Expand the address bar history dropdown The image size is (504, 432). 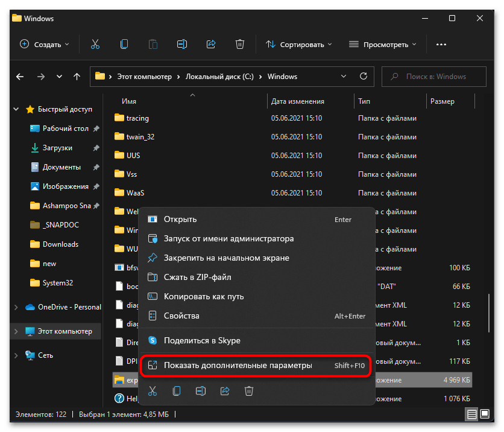[x=344, y=76]
